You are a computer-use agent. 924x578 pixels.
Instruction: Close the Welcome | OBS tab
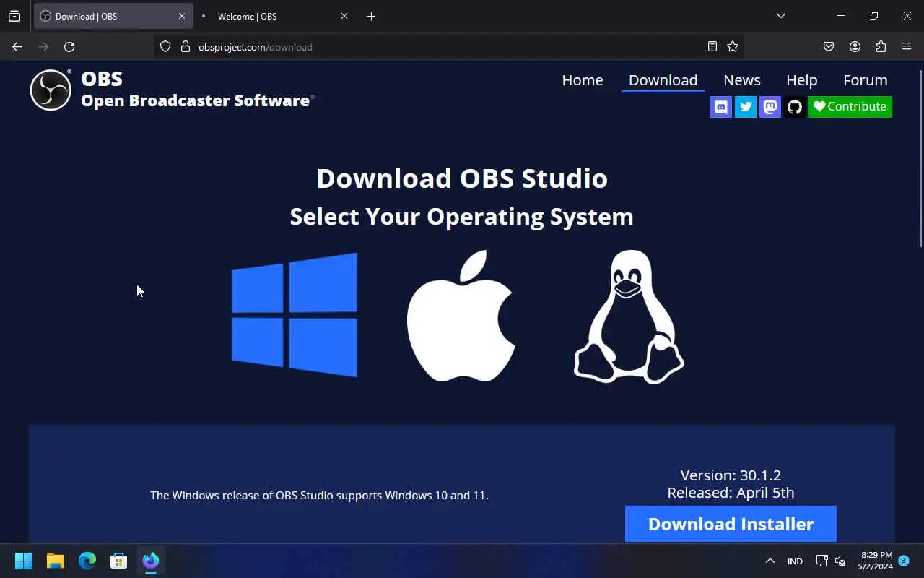click(x=344, y=16)
